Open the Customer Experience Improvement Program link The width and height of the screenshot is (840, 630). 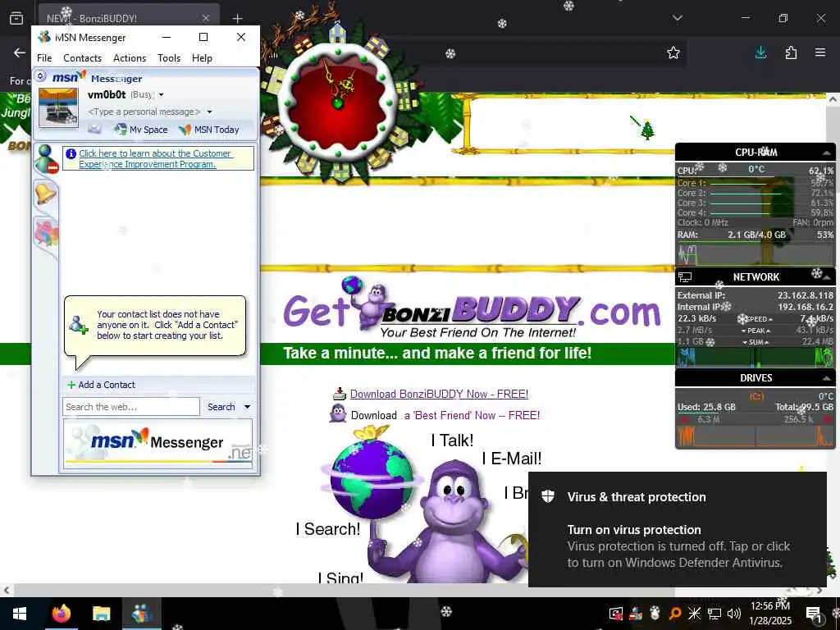point(155,158)
